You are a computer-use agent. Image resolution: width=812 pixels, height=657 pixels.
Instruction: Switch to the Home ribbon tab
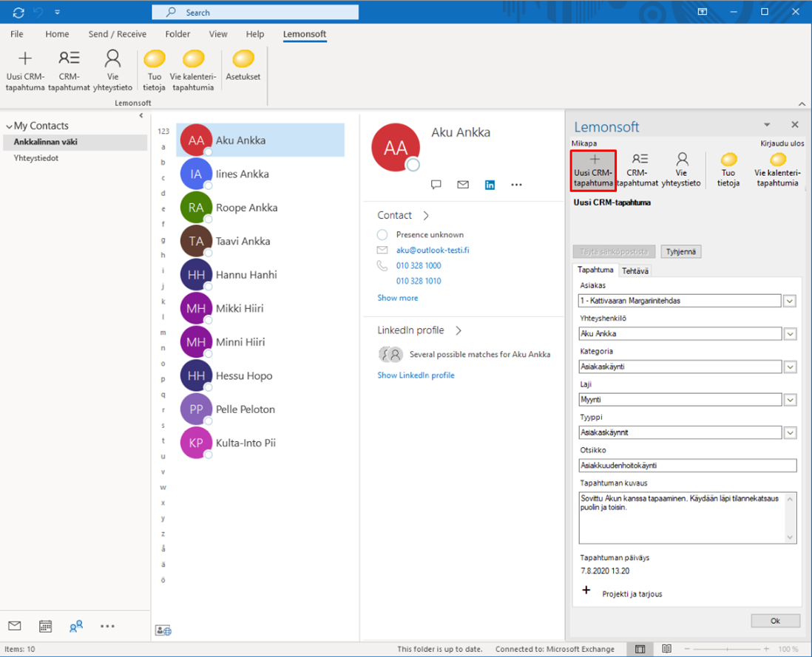(x=57, y=34)
